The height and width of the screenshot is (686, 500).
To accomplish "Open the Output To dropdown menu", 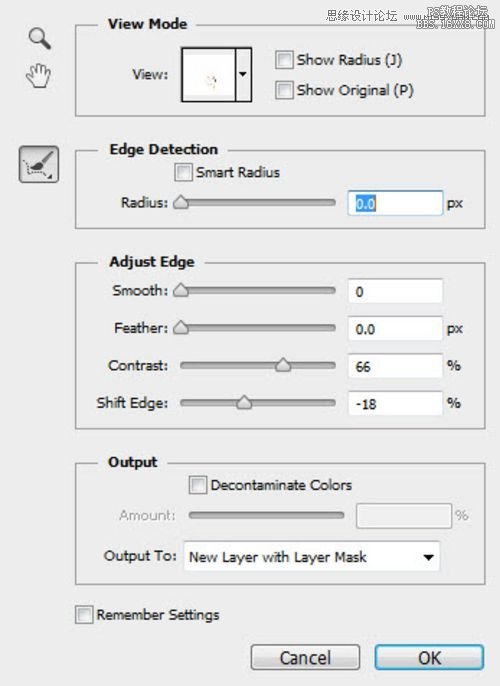I will 312,556.
